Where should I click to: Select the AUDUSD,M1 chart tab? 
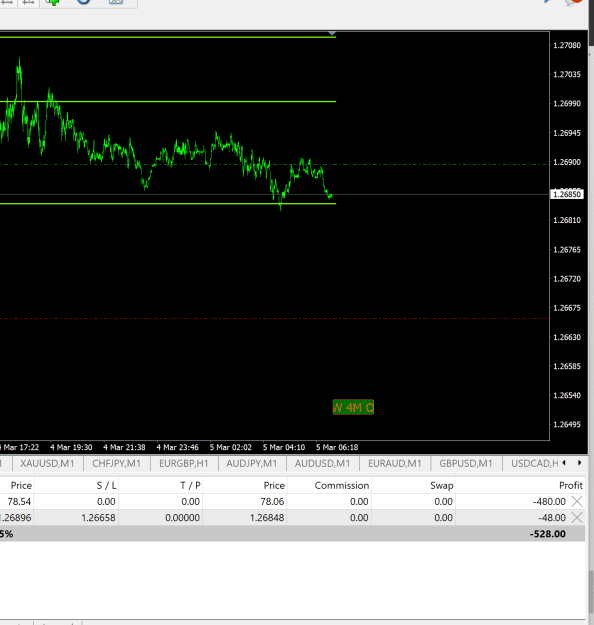point(323,463)
